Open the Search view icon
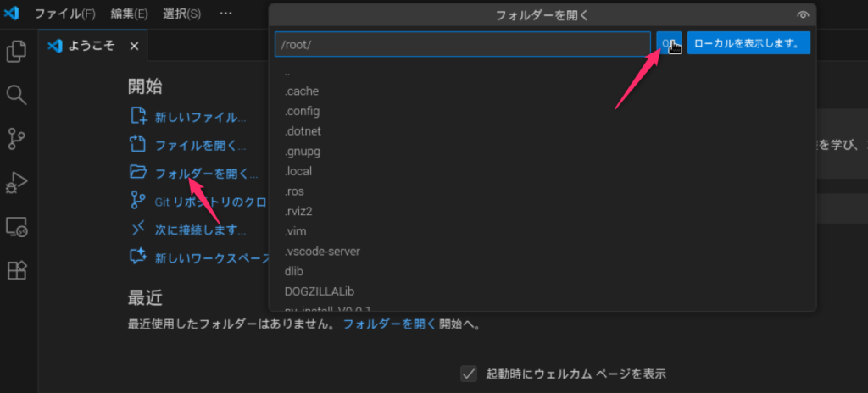This screenshot has width=868, height=393. (16, 94)
